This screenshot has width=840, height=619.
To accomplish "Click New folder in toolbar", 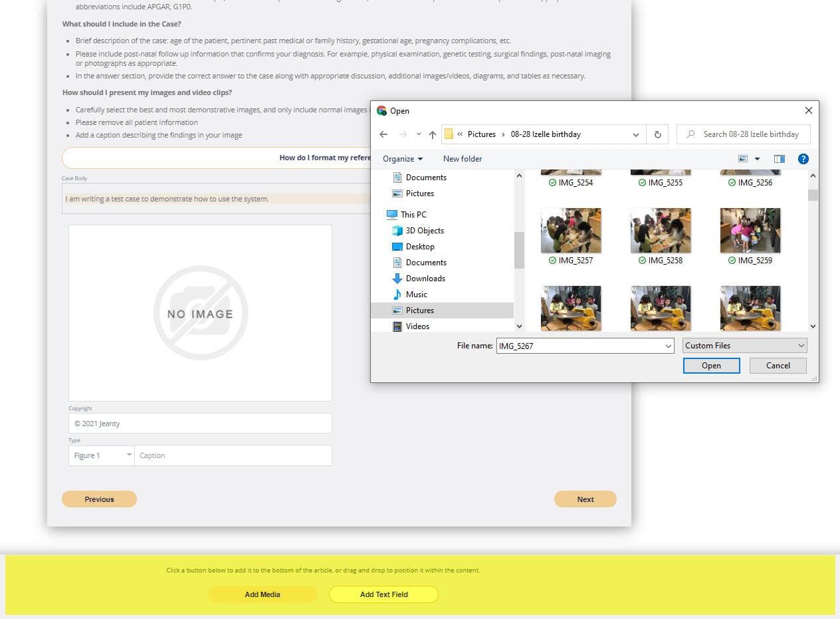I will [463, 159].
